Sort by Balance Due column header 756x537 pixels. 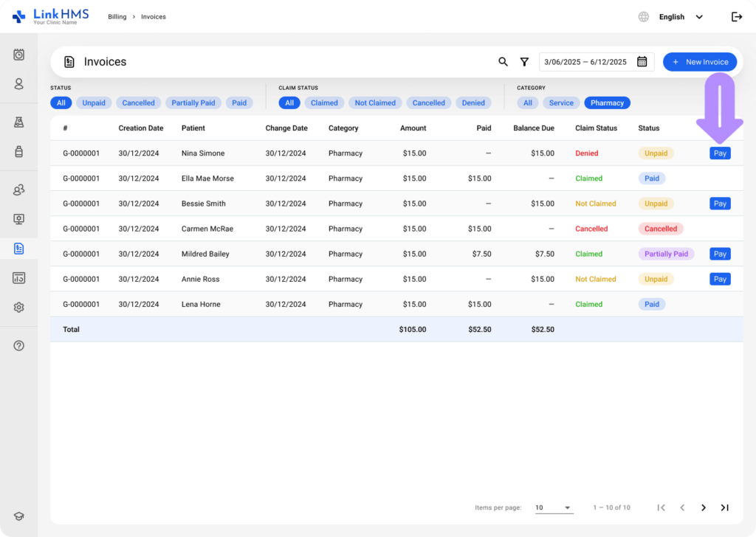point(534,128)
